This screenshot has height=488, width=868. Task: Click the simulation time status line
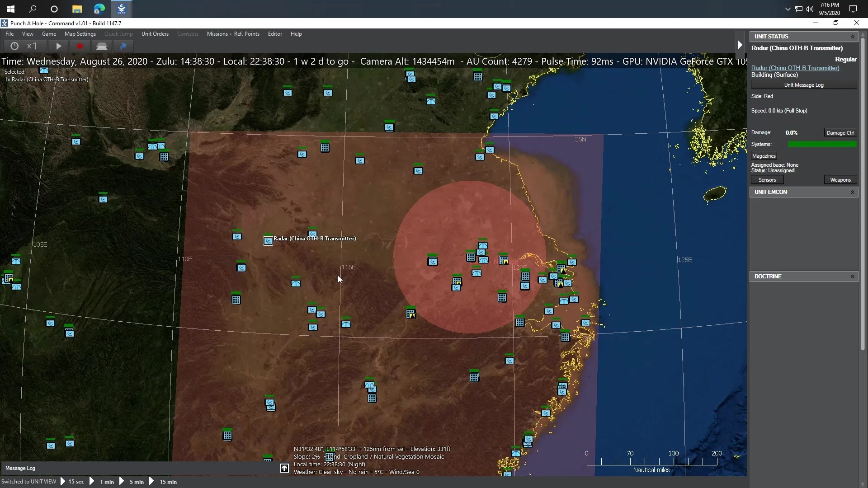(373, 61)
